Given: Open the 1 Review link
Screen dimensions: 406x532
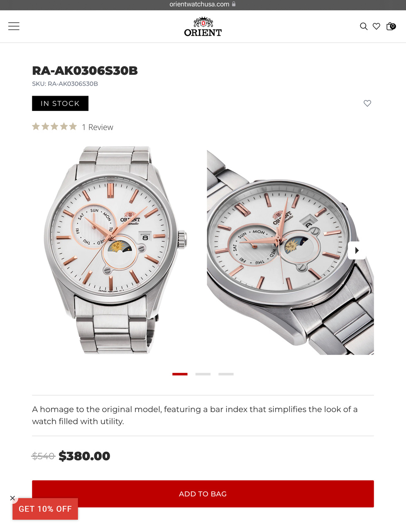Looking at the screenshot, I should pyautogui.click(x=98, y=127).
